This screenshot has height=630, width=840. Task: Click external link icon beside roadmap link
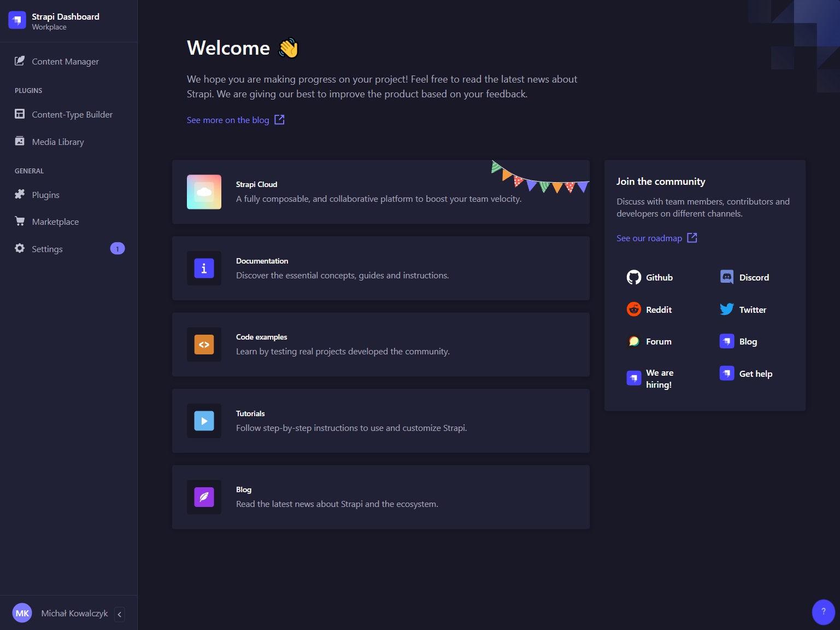pyautogui.click(x=692, y=237)
